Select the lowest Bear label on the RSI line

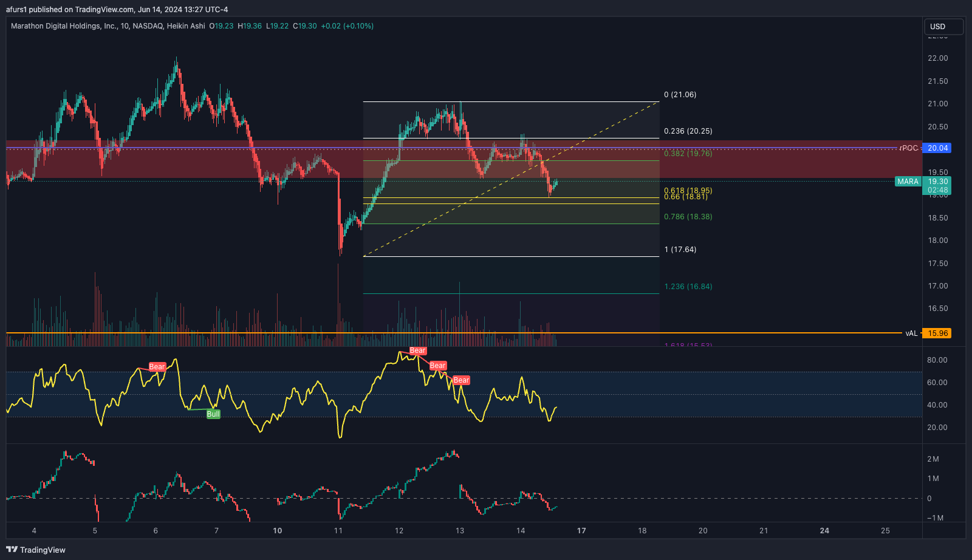tap(462, 380)
